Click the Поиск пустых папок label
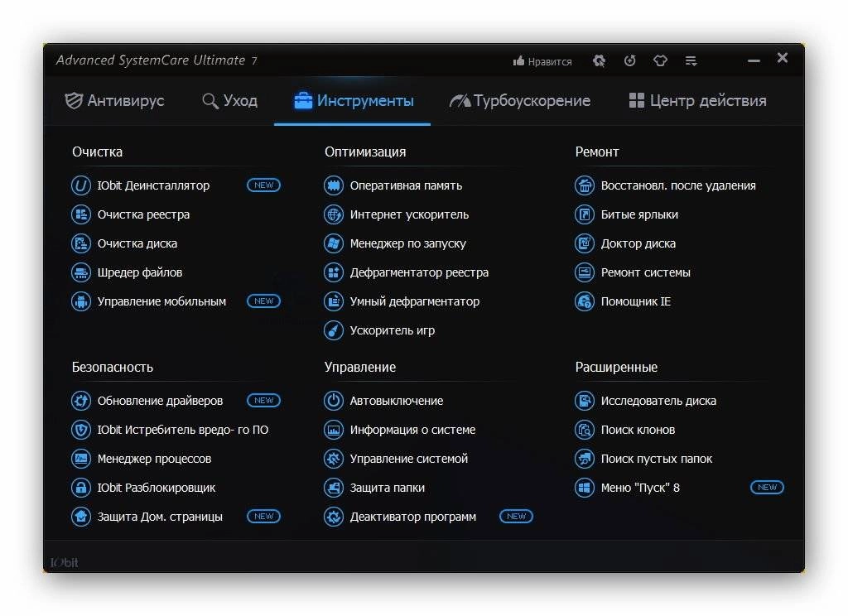The height and width of the screenshot is (616, 848). [657, 459]
